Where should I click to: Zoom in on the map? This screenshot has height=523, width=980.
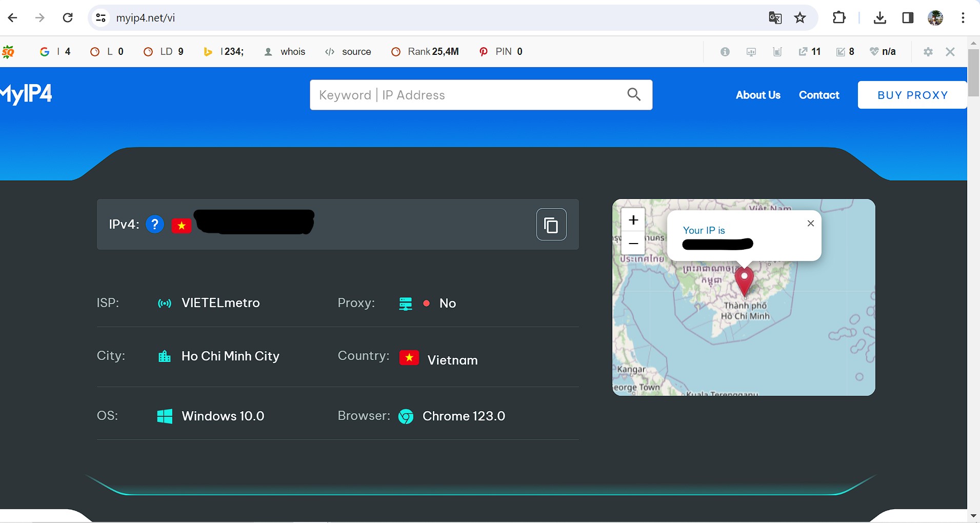[x=633, y=220]
